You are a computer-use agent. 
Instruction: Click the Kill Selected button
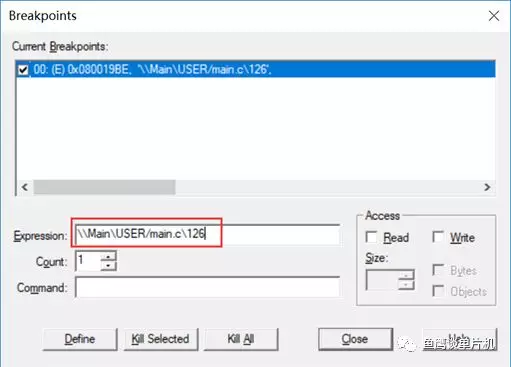click(161, 339)
